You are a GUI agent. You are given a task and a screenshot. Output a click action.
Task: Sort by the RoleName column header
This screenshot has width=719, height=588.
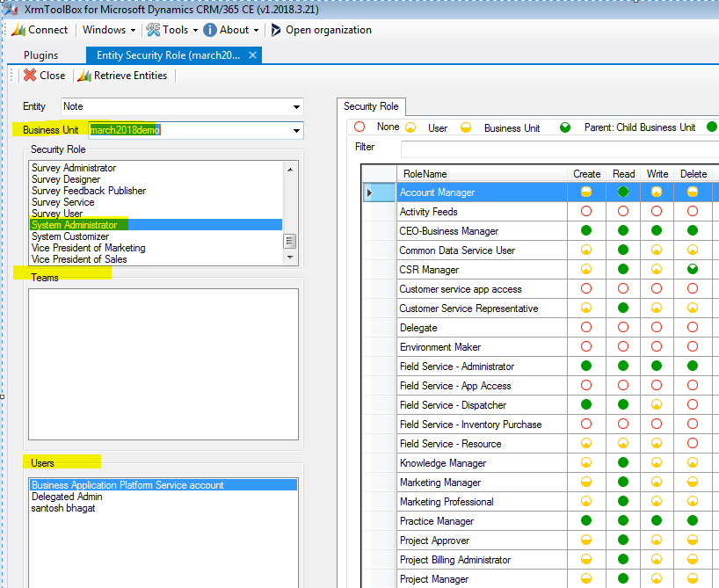[482, 174]
